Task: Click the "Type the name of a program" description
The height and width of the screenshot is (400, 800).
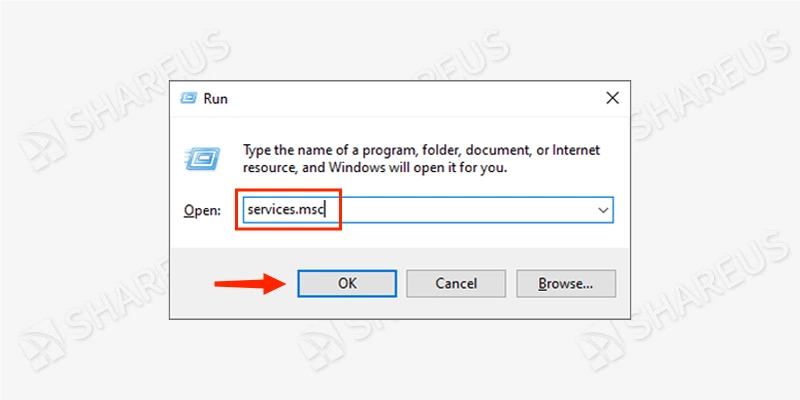Action: click(x=421, y=159)
